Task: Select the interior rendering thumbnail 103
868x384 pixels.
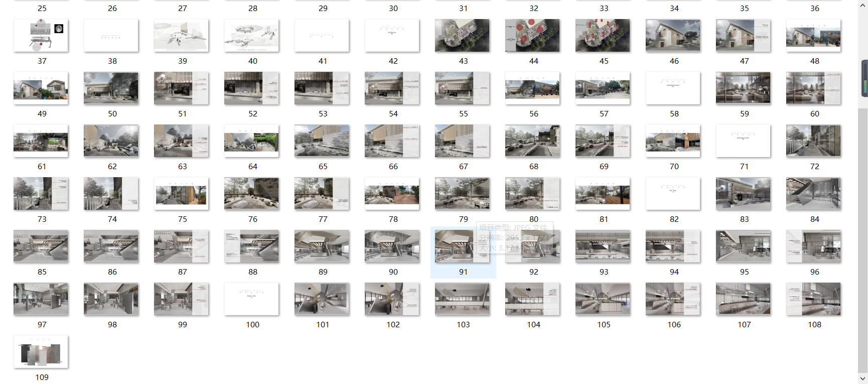Action: (x=462, y=299)
